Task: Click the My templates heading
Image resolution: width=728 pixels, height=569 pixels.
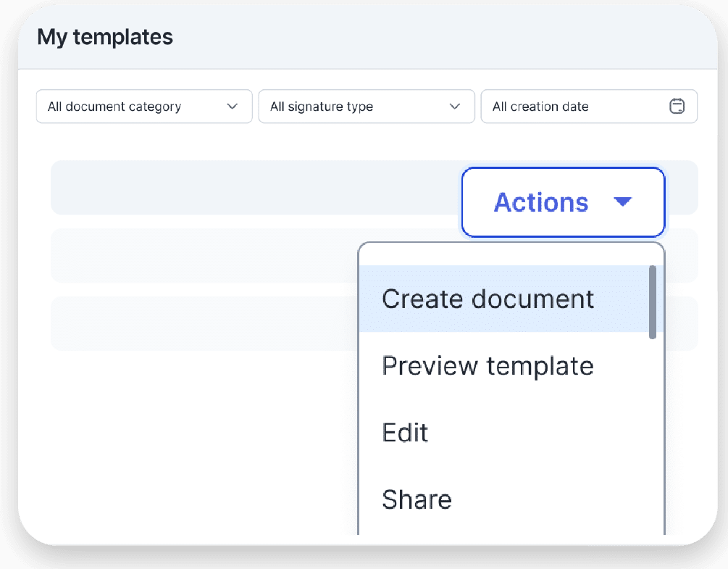Action: 105,37
